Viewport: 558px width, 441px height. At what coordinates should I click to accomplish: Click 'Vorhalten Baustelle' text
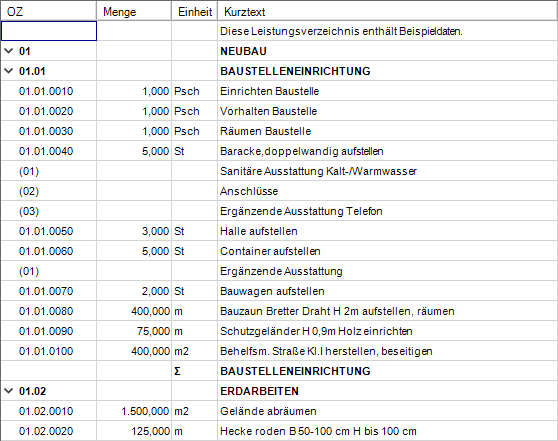[x=268, y=111]
